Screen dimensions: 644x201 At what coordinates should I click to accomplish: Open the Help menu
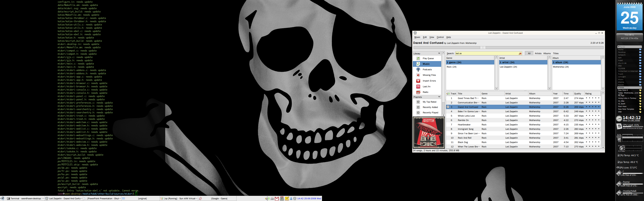449,37
